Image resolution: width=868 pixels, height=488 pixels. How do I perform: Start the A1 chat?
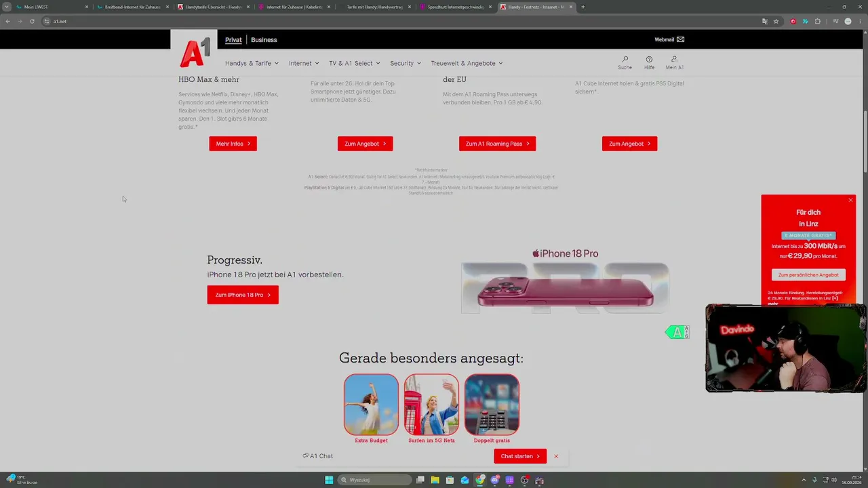click(520, 456)
